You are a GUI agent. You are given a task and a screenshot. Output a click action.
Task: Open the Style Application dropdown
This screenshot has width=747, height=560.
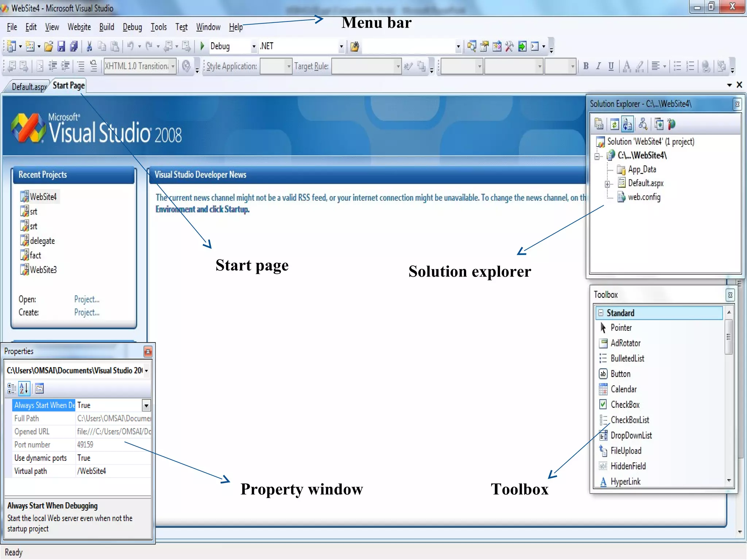click(289, 66)
